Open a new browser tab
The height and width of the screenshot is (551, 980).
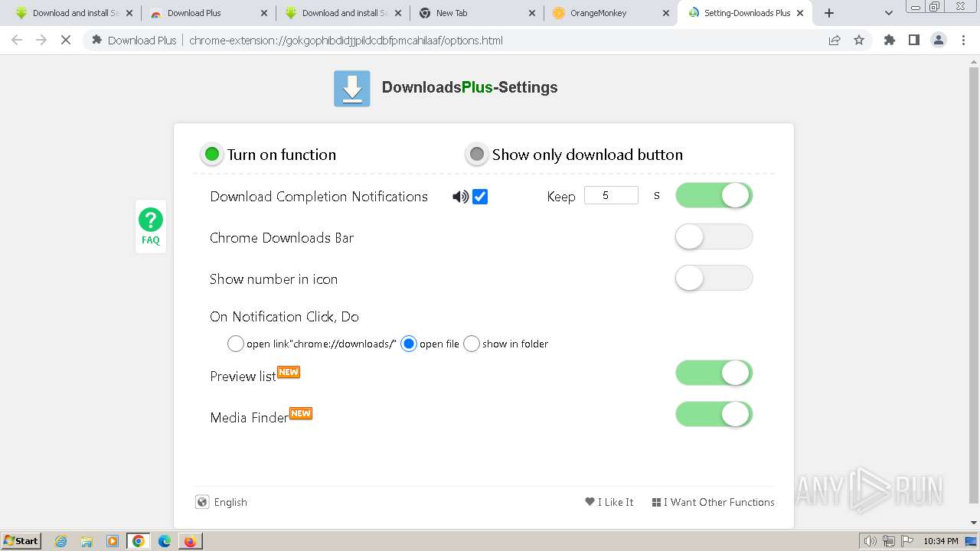coord(829,13)
